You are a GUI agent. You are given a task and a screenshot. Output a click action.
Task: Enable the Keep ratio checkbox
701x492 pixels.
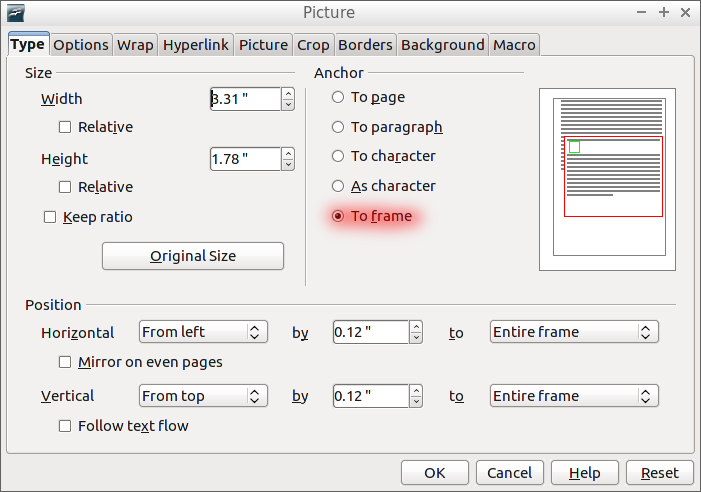[50, 217]
